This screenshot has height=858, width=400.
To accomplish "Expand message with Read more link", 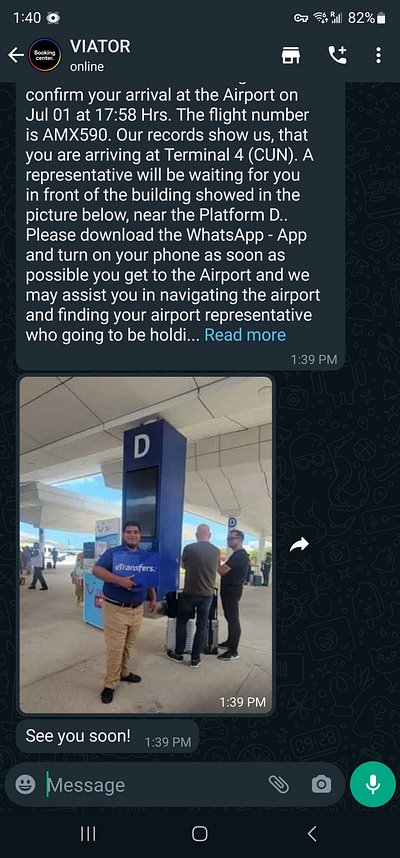I will pos(245,335).
